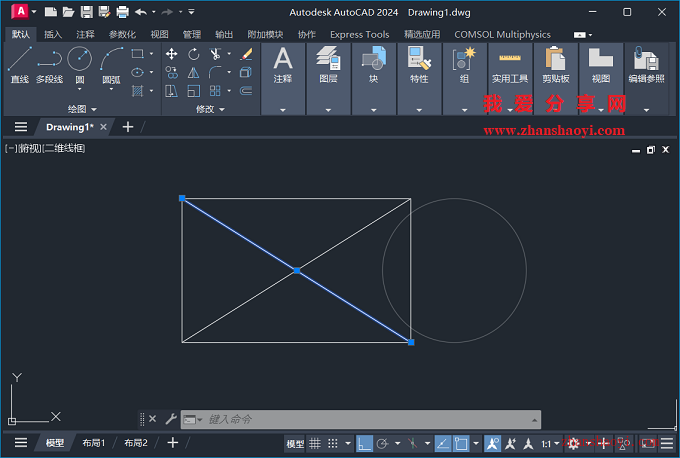680x458 pixels.
Task: Click the center grip of selected diagonal line
Action: [297, 271]
